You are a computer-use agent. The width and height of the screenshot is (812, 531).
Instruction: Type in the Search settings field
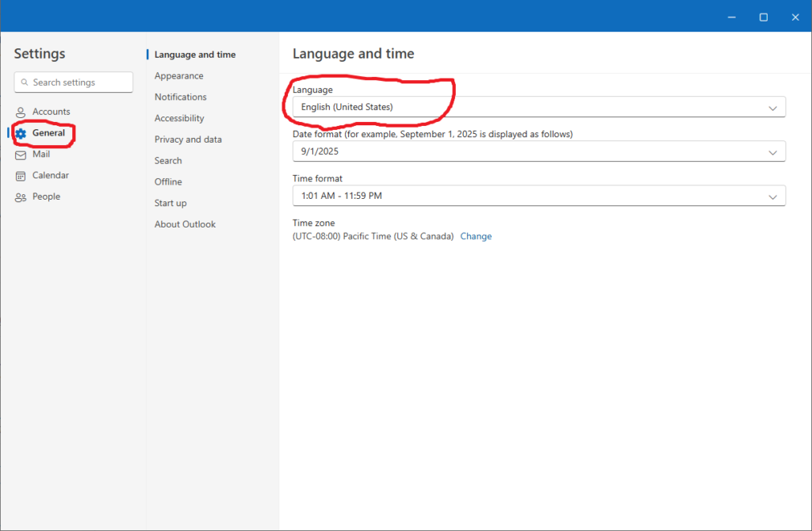[79, 82]
